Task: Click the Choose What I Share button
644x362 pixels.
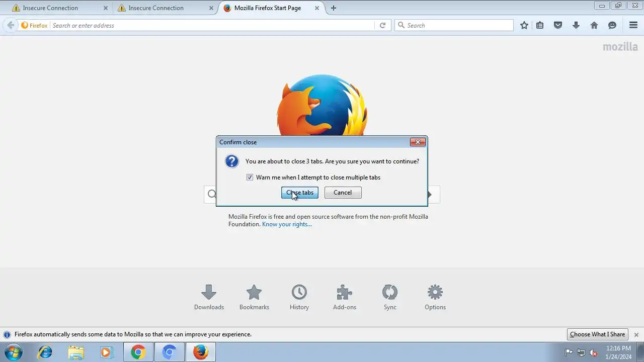Action: (597, 334)
